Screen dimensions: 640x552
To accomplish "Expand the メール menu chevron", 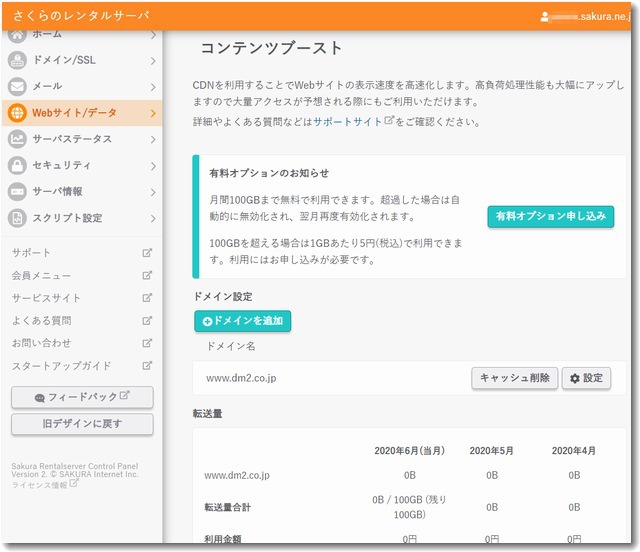I will 152,87.
